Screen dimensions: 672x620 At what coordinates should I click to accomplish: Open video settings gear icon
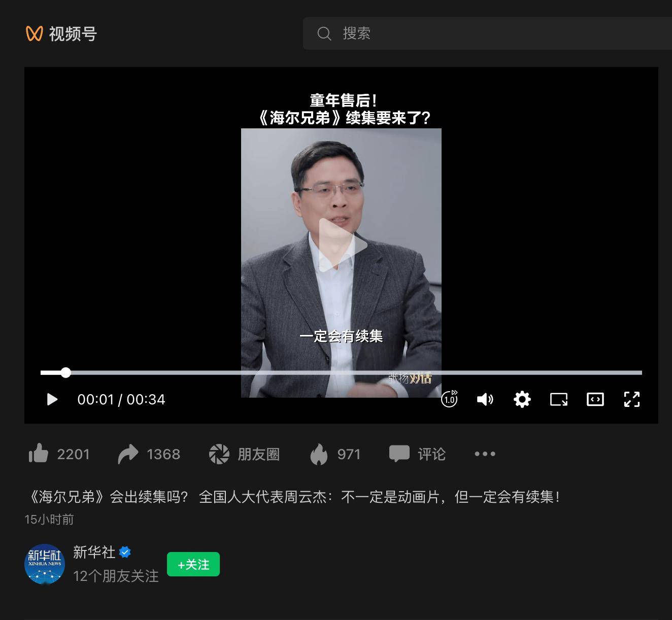(x=522, y=399)
